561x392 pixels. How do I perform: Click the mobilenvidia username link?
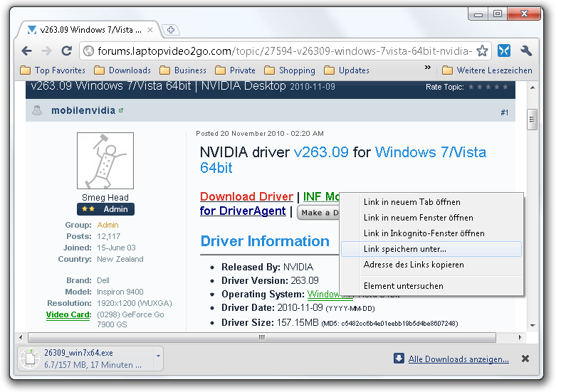(x=83, y=111)
